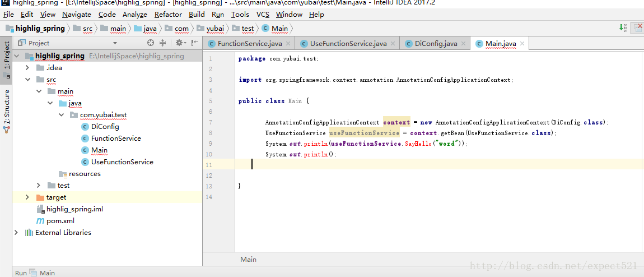644x277 pixels.
Task: Collapse the com.yubai.test package
Action: (x=62, y=115)
